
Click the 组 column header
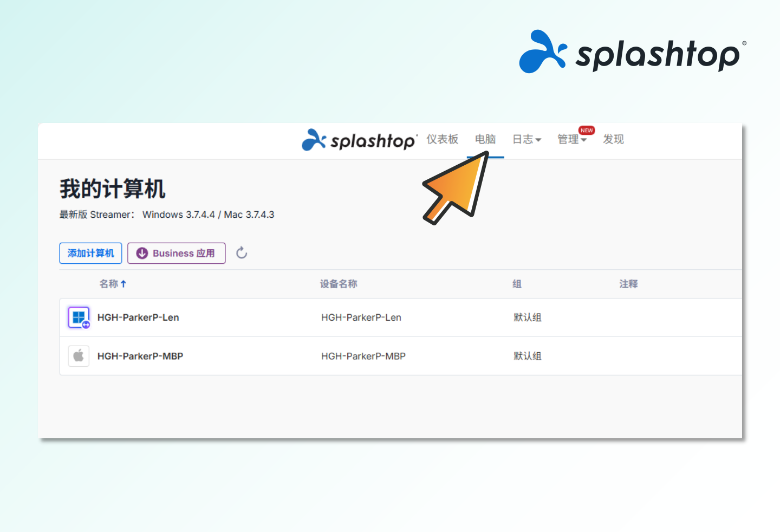pyautogui.click(x=517, y=284)
